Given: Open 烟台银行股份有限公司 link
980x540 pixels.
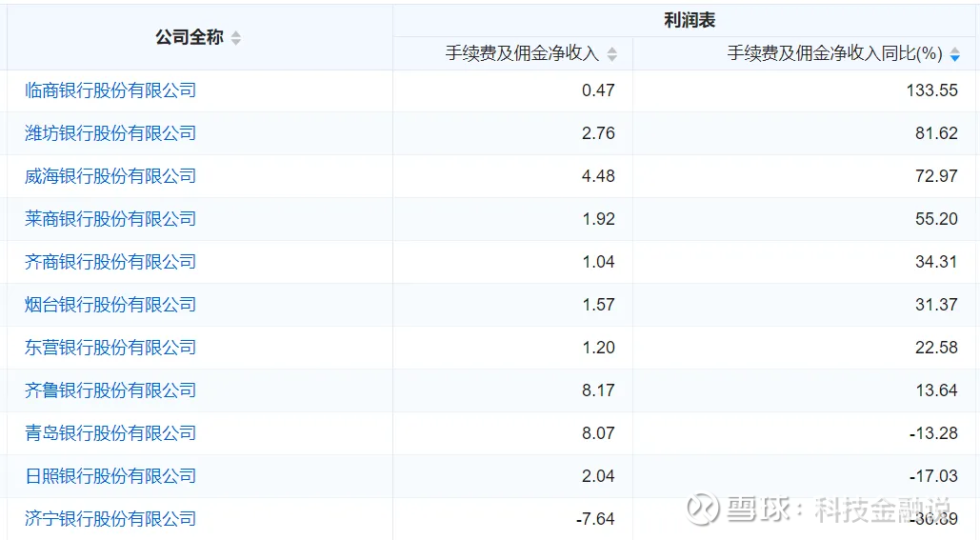Looking at the screenshot, I should point(110,305).
